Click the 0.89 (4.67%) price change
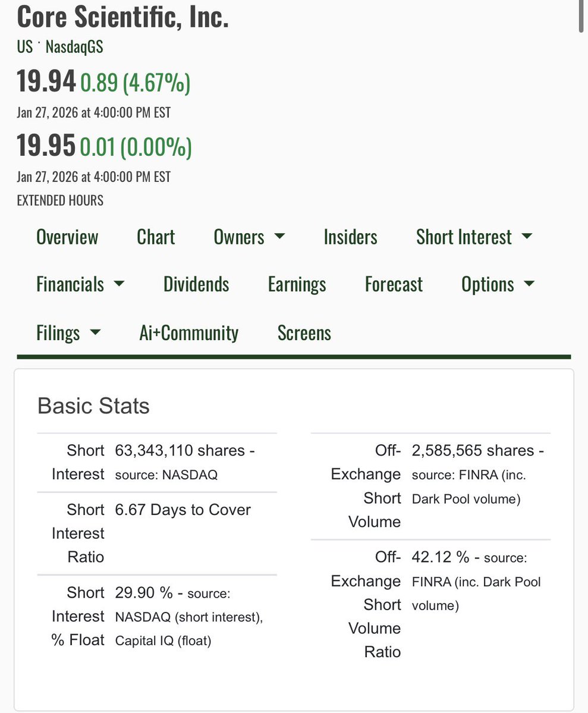 pyautogui.click(x=135, y=83)
